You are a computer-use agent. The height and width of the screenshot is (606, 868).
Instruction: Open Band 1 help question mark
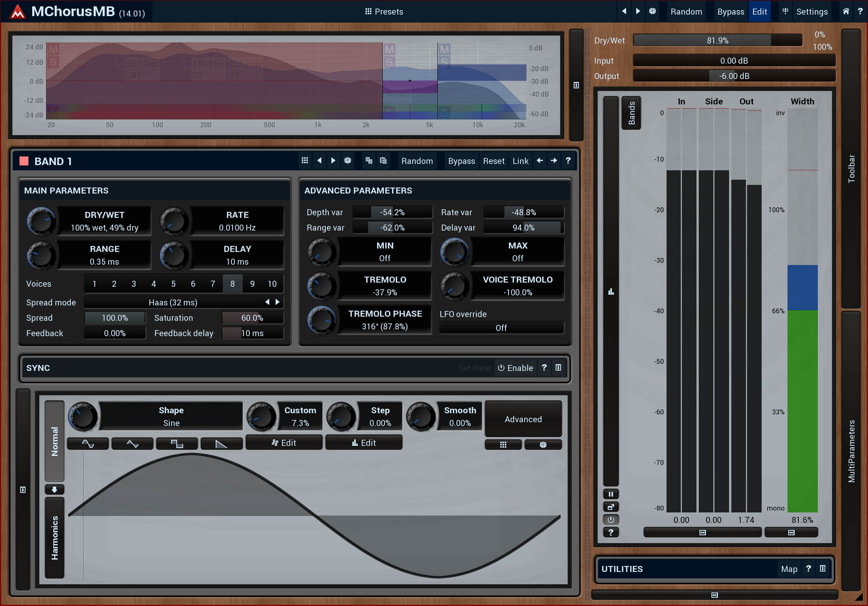click(568, 161)
